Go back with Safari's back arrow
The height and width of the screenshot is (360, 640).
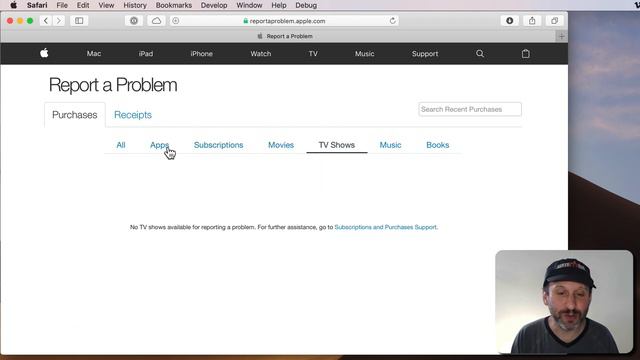46,21
